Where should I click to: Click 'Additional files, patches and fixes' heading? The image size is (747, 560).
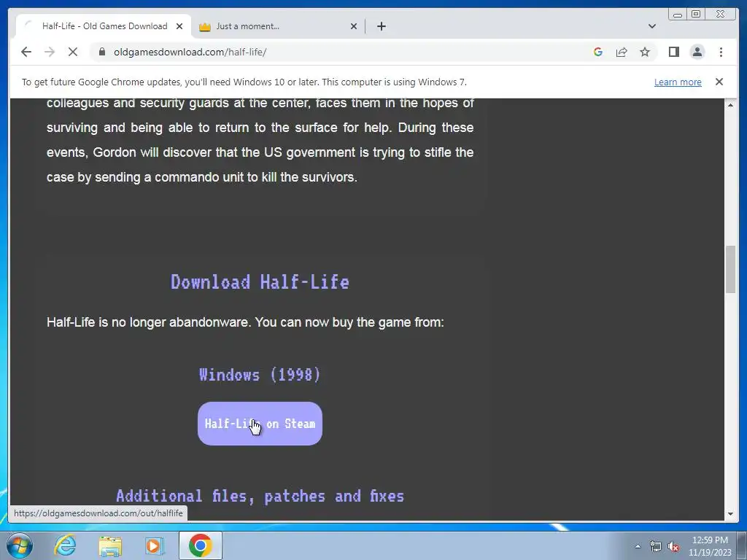[x=260, y=496]
